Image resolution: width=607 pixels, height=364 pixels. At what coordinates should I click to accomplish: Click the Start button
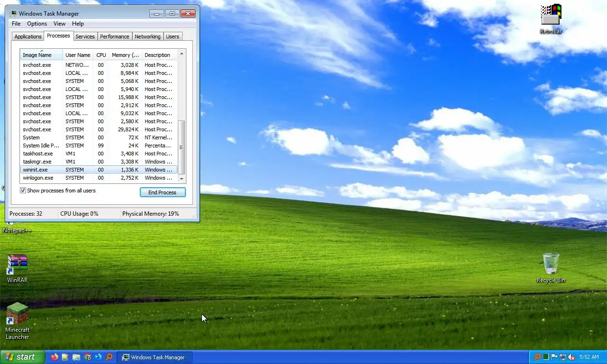point(22,357)
